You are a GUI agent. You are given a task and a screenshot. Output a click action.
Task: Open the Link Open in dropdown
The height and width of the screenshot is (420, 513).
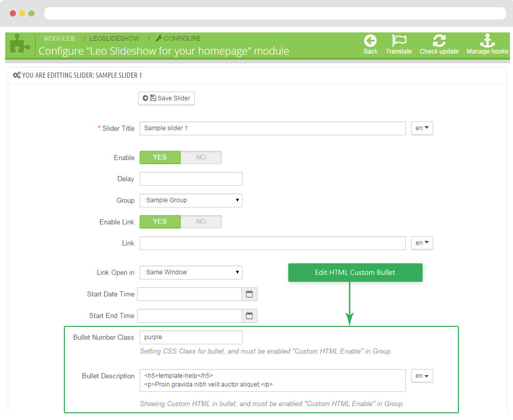[191, 272]
